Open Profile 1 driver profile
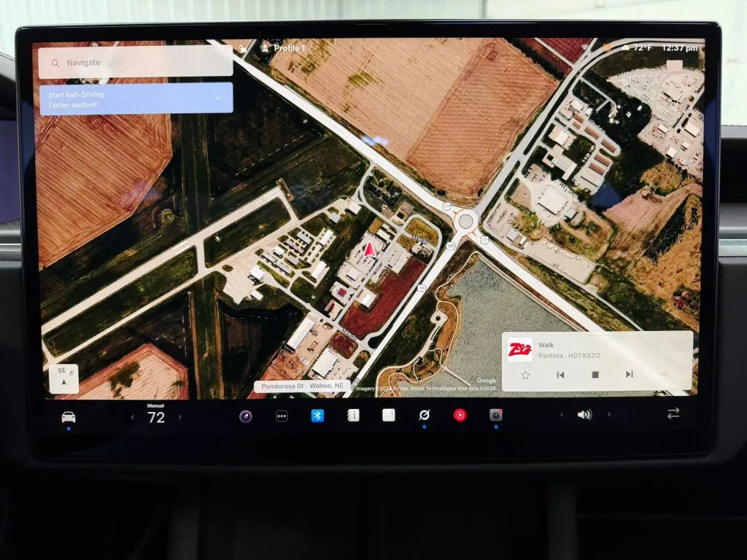The height and width of the screenshot is (560, 747). click(x=283, y=48)
